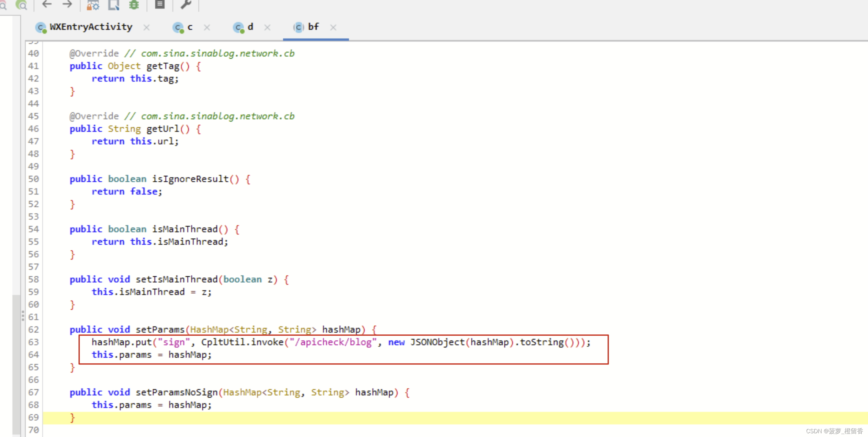The height and width of the screenshot is (437, 868).
Task: Click the green class search icon
Action: coord(22,5)
